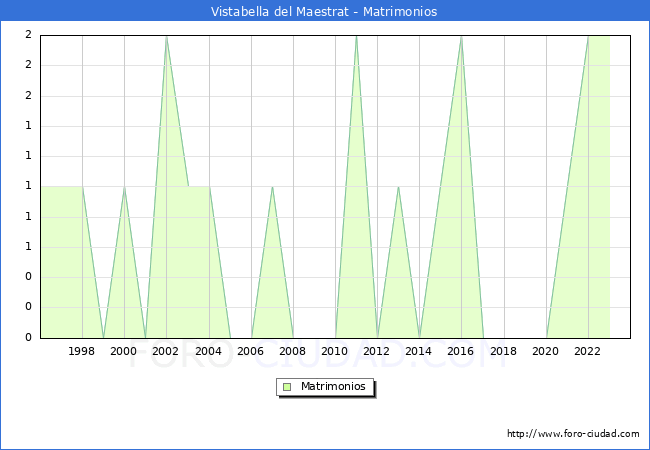
Task: Click the 2002 year label
Action: pyautogui.click(x=166, y=351)
